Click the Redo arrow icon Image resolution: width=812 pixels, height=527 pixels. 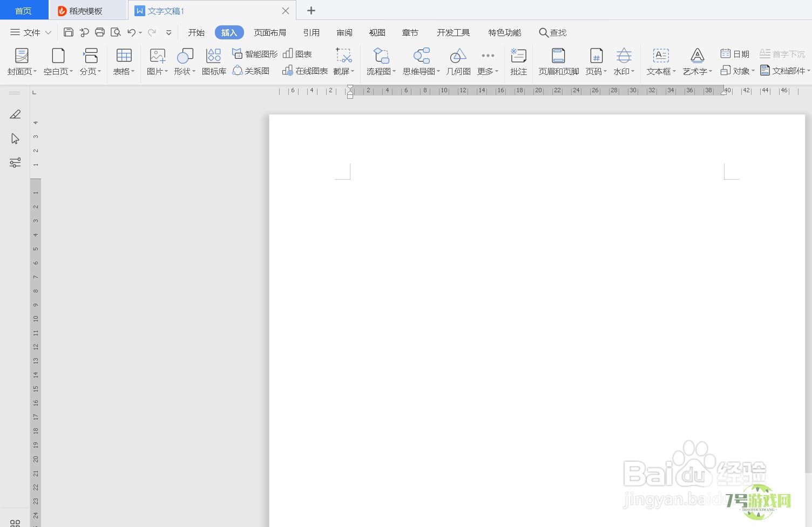152,32
